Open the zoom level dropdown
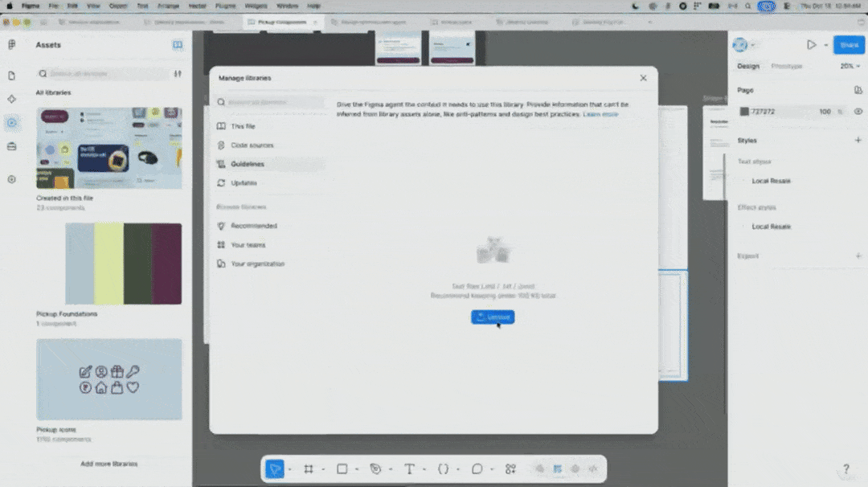Image resolution: width=868 pixels, height=487 pixels. (x=850, y=66)
